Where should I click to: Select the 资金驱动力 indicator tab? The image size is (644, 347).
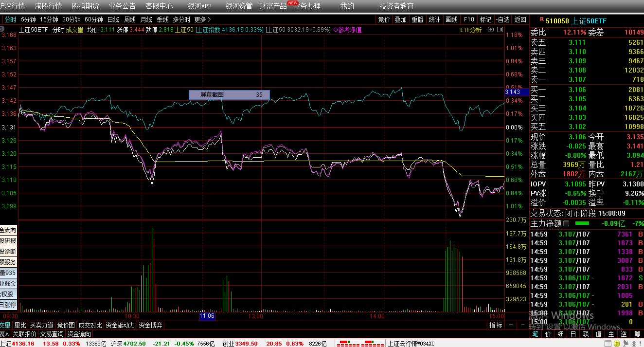[120, 325]
